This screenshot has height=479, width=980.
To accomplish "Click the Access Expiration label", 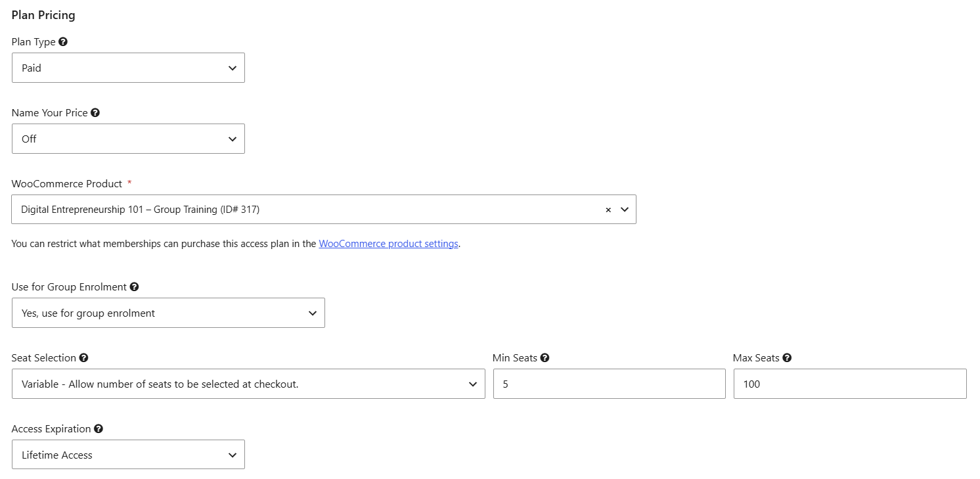I will click(x=51, y=429).
